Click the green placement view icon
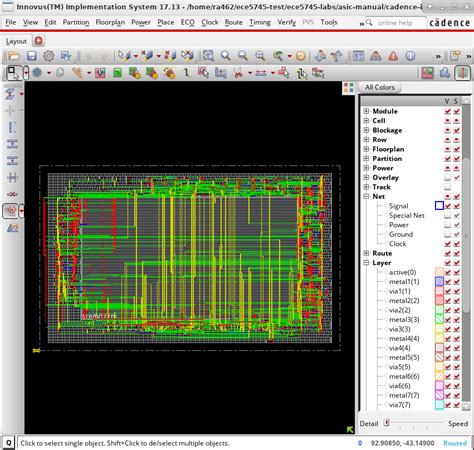The height and width of the screenshot is (450, 474). point(117,73)
